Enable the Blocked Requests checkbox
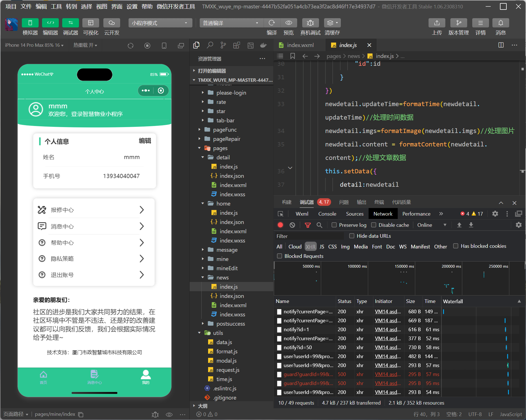This screenshot has width=526, height=420. (x=280, y=256)
